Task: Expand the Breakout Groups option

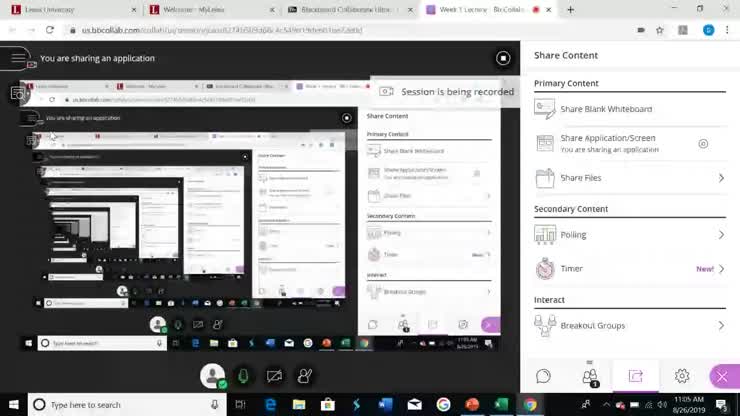Action: click(630, 325)
